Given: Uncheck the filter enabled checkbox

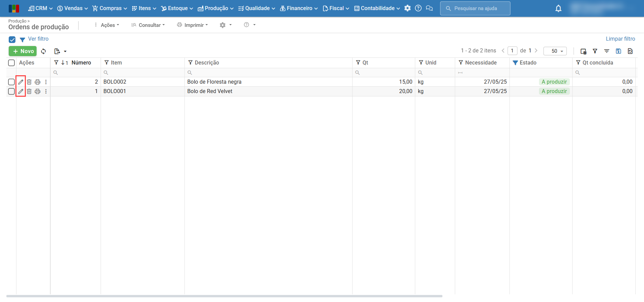Looking at the screenshot, I should (x=12, y=40).
